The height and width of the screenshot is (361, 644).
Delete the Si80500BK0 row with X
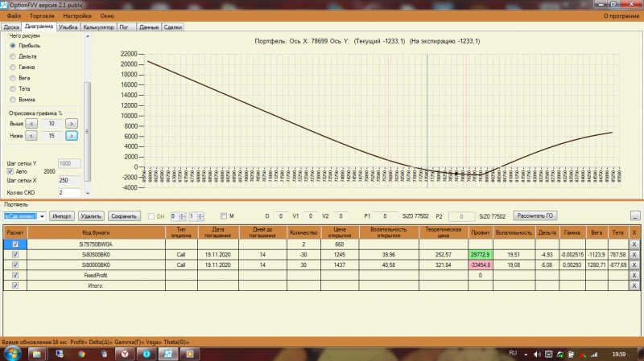pos(634,255)
